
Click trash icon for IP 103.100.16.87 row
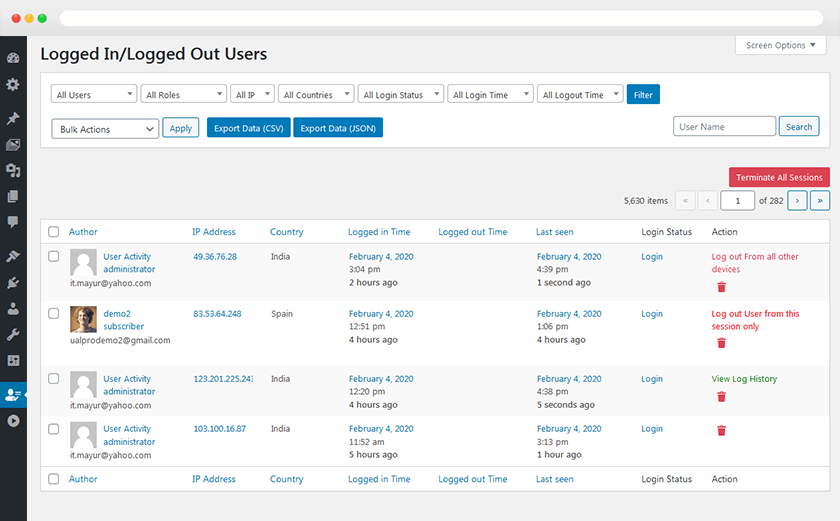721,431
